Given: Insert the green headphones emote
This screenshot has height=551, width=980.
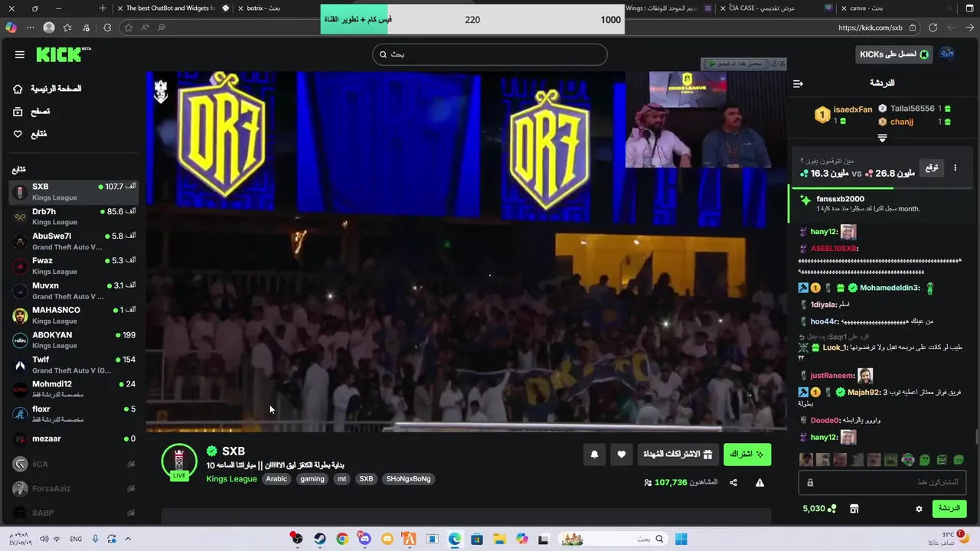Looking at the screenshot, I should pyautogui.click(x=907, y=460).
